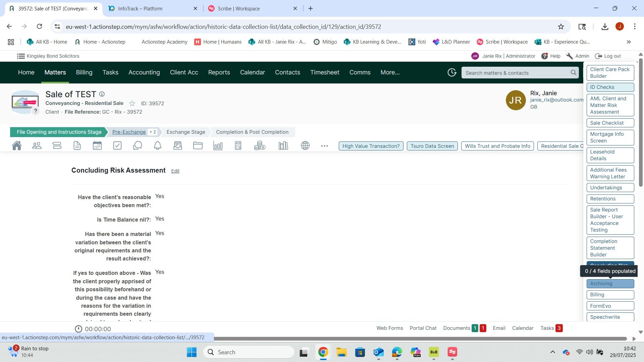The height and width of the screenshot is (362, 644).
Task: Open the Exchange Stage workflow step
Action: click(x=186, y=132)
